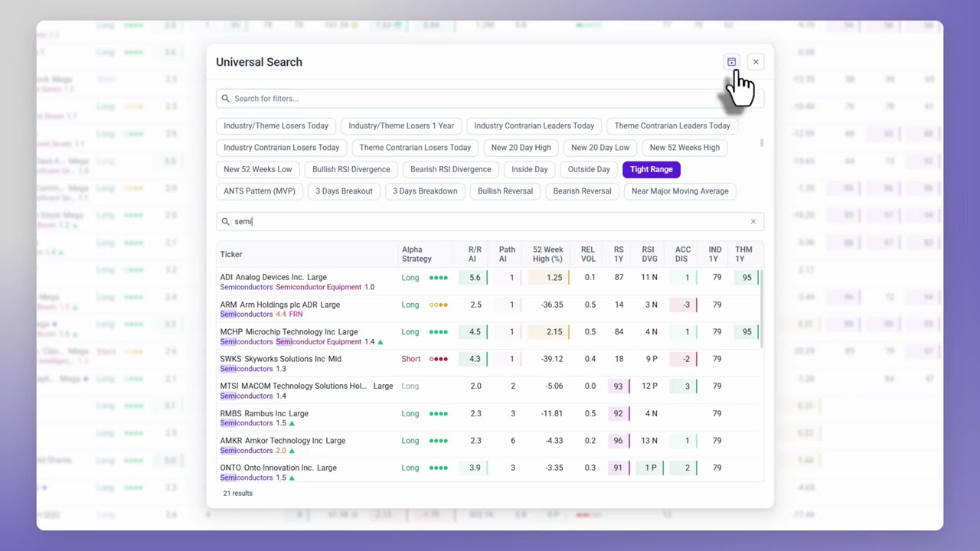Close the Universal Search dialog
This screenshot has height=551, width=980.
coord(756,62)
